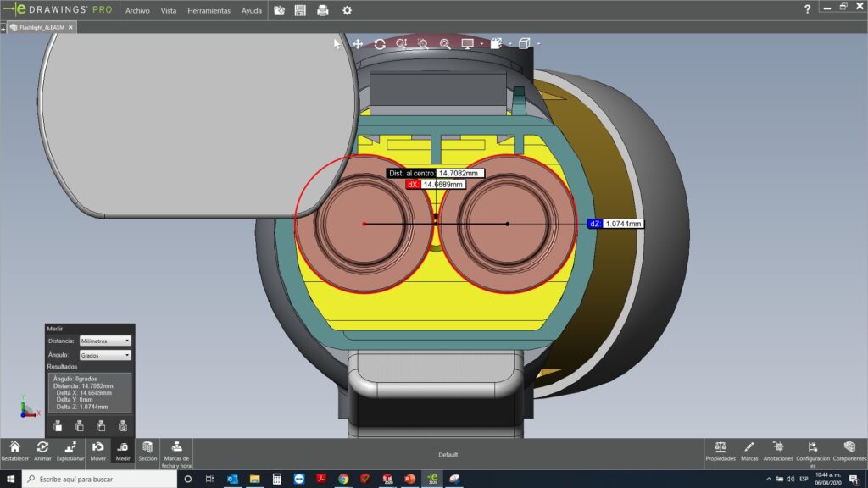Open the Print icon in top bar
The width and height of the screenshot is (868, 488).
tap(322, 10)
